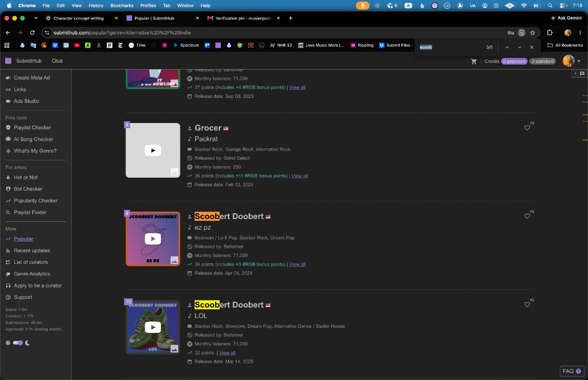Viewport: 588px width, 380px height.
Task: Open the user avatar dropdown menu
Action: point(571,61)
